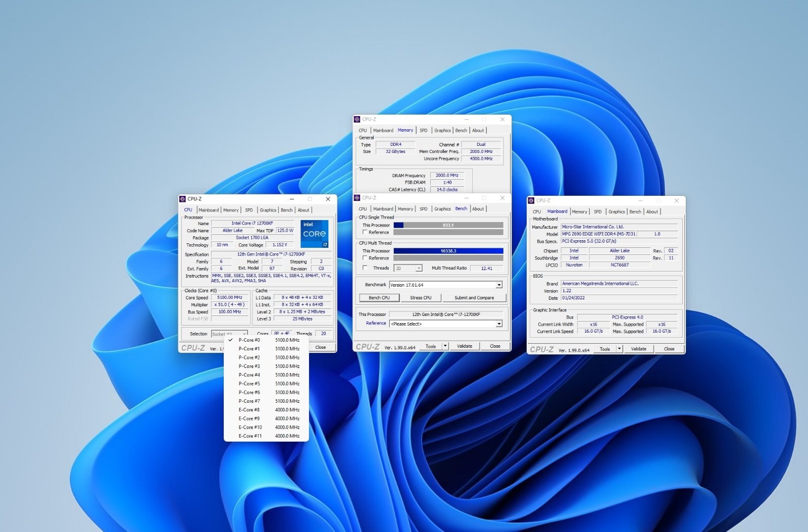Select E-Core #8 in core list

[x=266, y=410]
